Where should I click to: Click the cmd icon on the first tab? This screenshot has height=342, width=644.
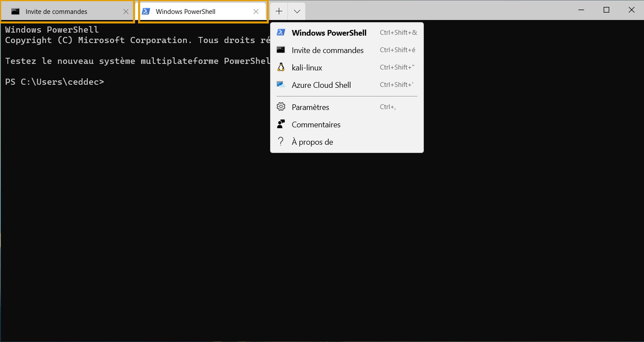click(x=16, y=12)
